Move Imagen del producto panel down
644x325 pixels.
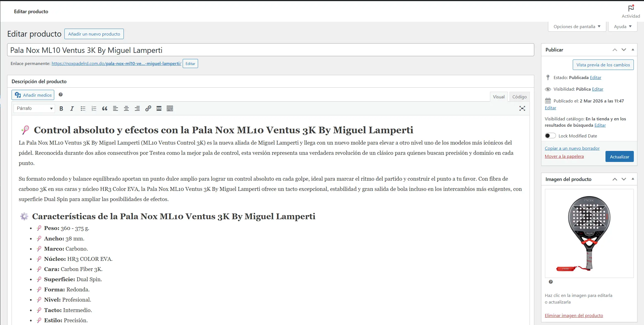624,179
